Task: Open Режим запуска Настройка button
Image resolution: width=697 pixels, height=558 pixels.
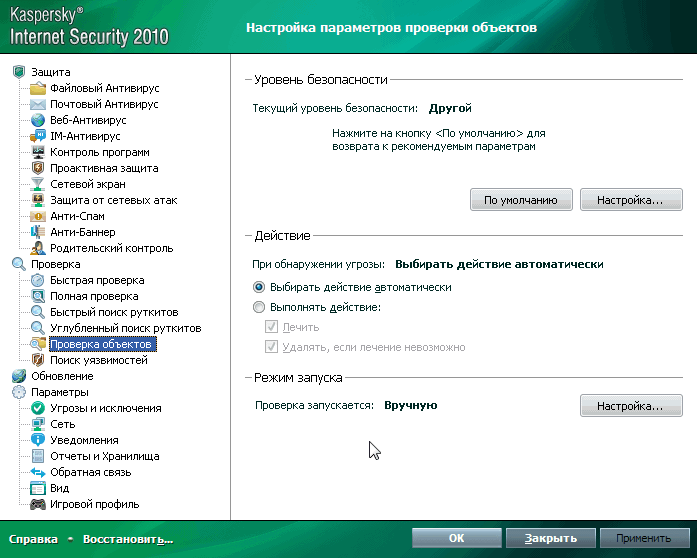Action: coord(631,405)
